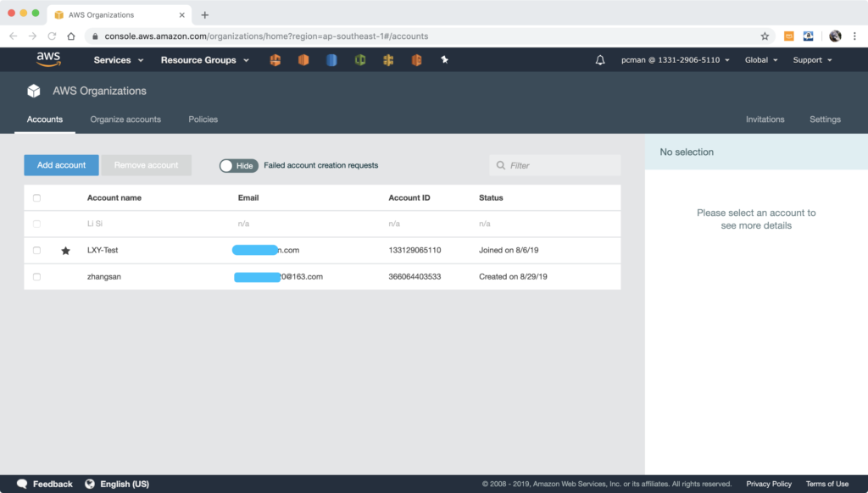The image size is (868, 493).
Task: Open the Privacy Policy link
Action: [769, 484]
